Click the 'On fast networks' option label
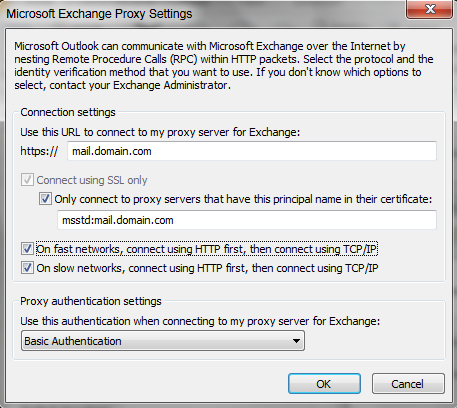This screenshot has height=408, width=457. (x=207, y=249)
